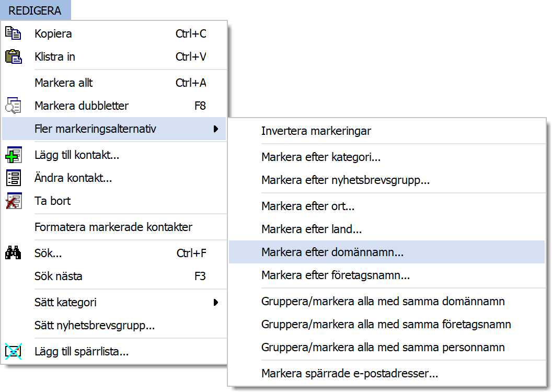
Task: Click the Klistra in clipboard icon
Action: [x=14, y=56]
